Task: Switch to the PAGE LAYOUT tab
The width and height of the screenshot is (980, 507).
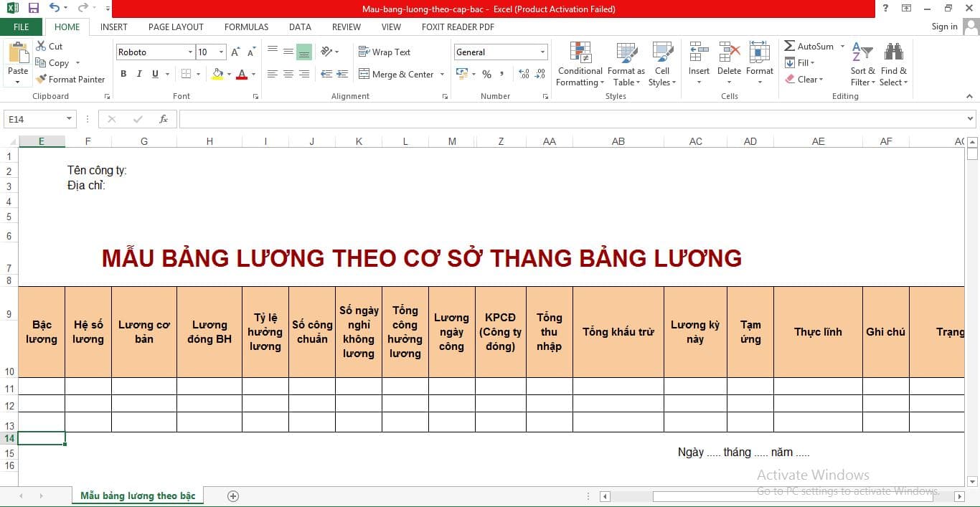Action: coord(176,27)
